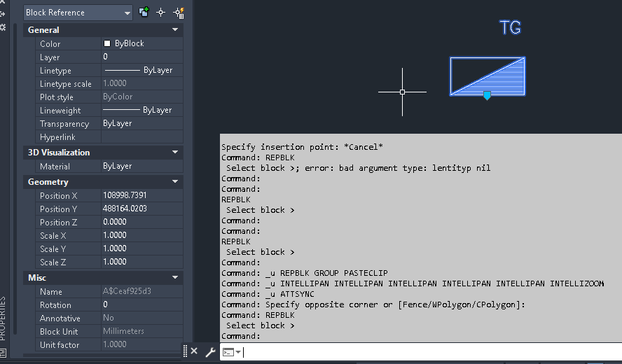622x364 pixels.
Task: Click the TG attribute text in drawing
Action: 510,28
